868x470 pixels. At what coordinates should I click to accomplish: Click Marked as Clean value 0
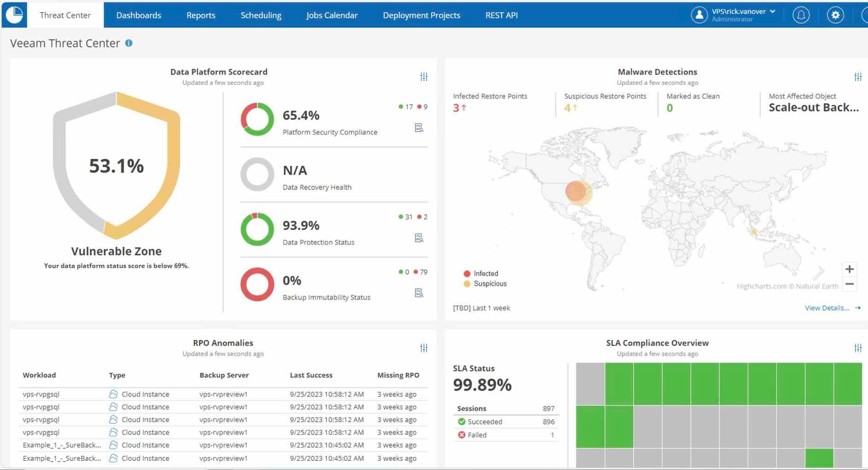pos(670,108)
